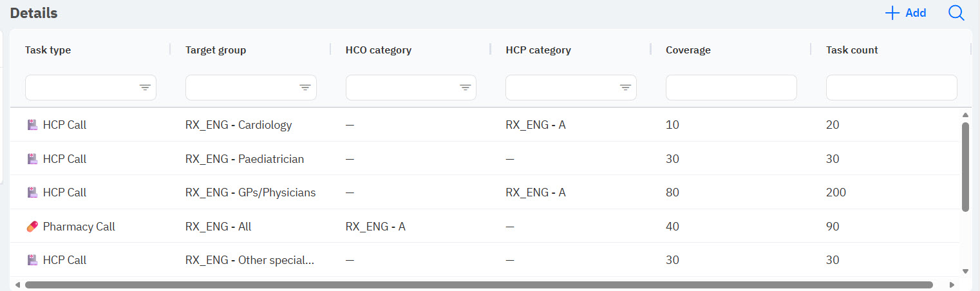Click HCP Call icon in Cardiology row

[32, 125]
